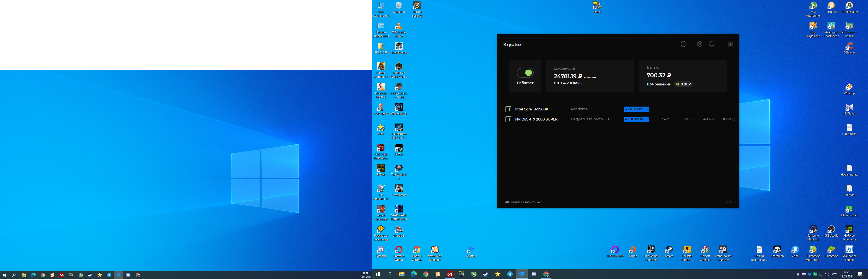Open the Пароли.txt file
868x279 pixels.
click(849, 130)
